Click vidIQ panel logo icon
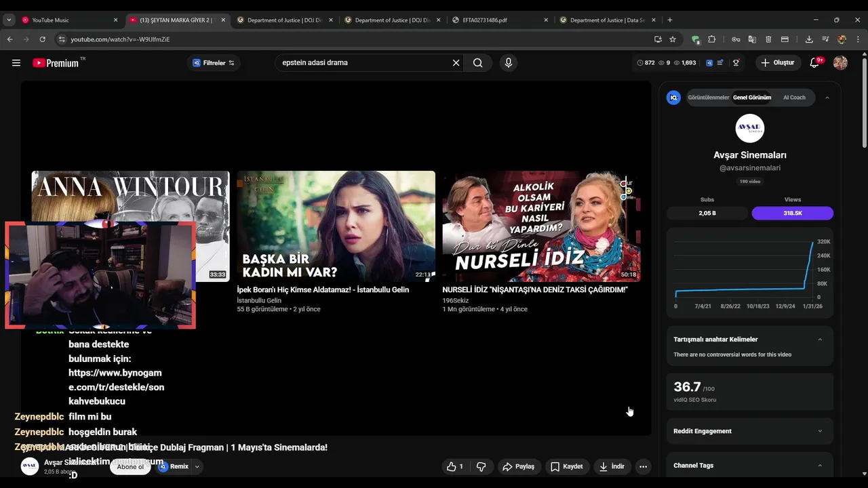Viewport: 868px width, 488px height. click(673, 98)
